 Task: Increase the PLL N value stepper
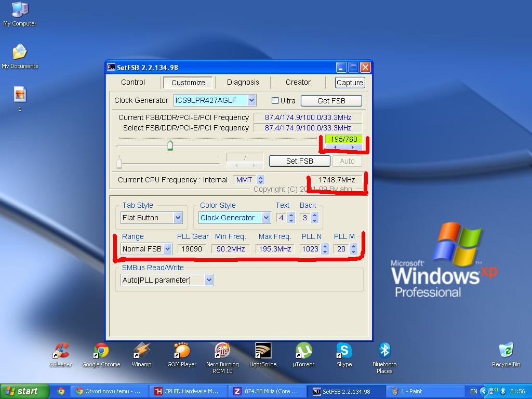coord(325,246)
